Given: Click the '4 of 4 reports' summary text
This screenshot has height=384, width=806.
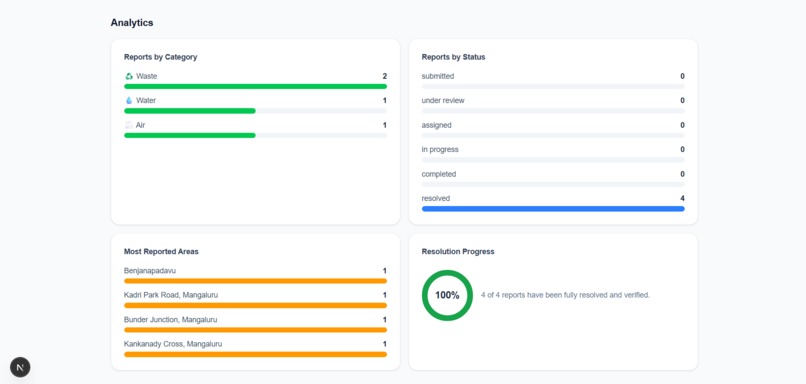Looking at the screenshot, I should (x=565, y=295).
